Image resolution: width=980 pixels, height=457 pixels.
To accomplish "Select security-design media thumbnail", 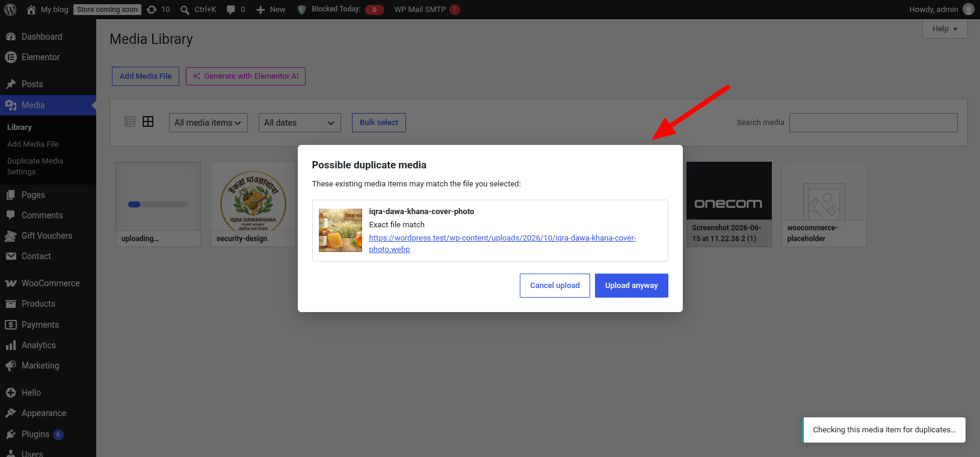I will click(253, 204).
